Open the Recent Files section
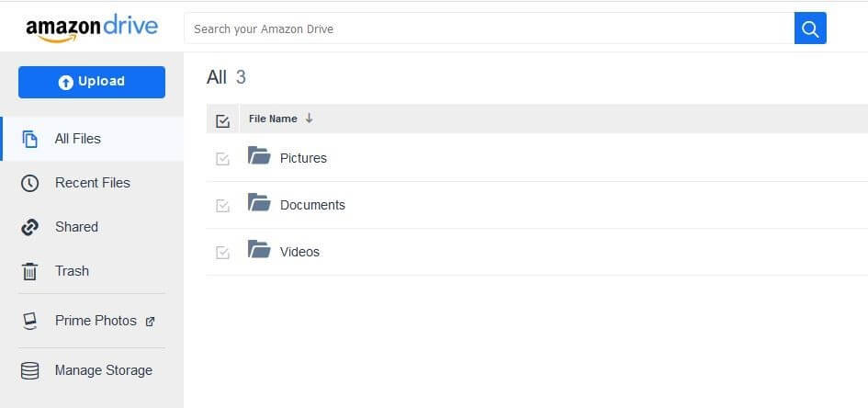The width and height of the screenshot is (868, 408). (92, 183)
